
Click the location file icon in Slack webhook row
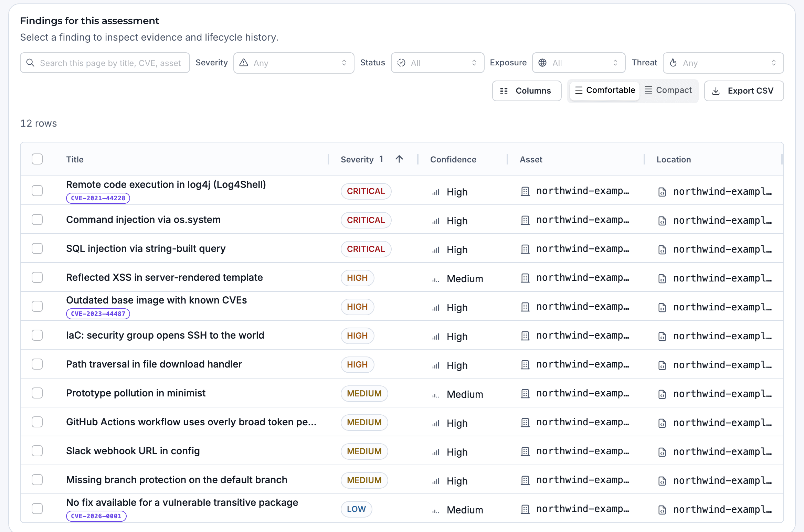pos(662,452)
